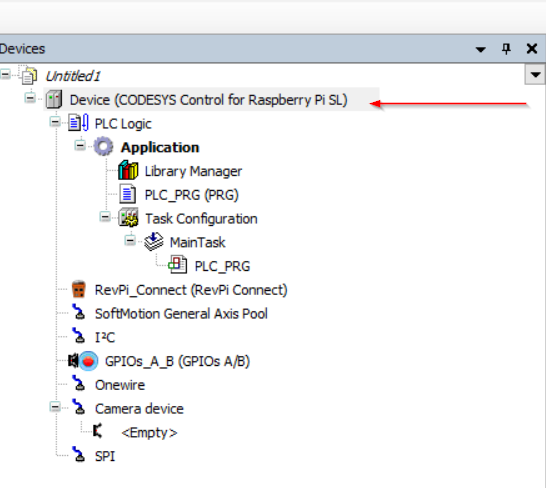Click the <Empty> slot connector icon

pyautogui.click(x=98, y=431)
